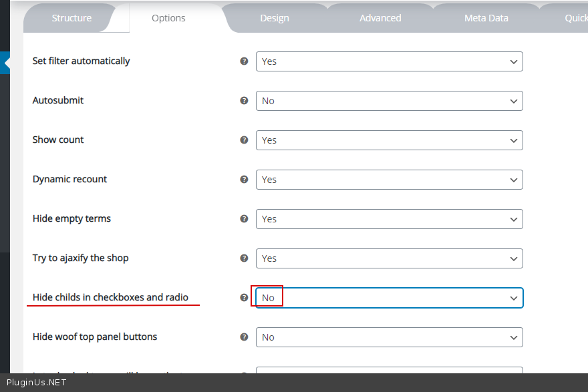Screen dimensions: 588x392
Task: Click help icon for Hide childs in checkboxes
Action: pos(244,297)
